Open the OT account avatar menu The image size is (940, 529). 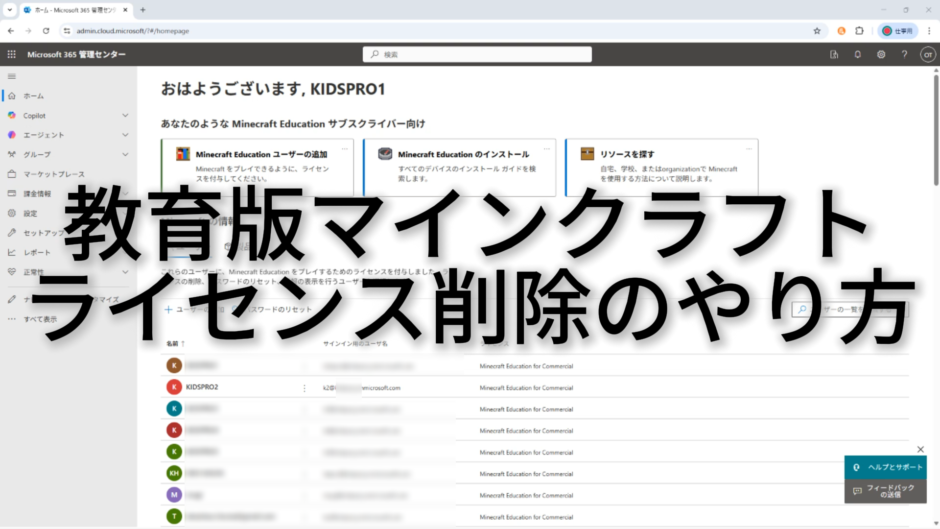click(927, 54)
